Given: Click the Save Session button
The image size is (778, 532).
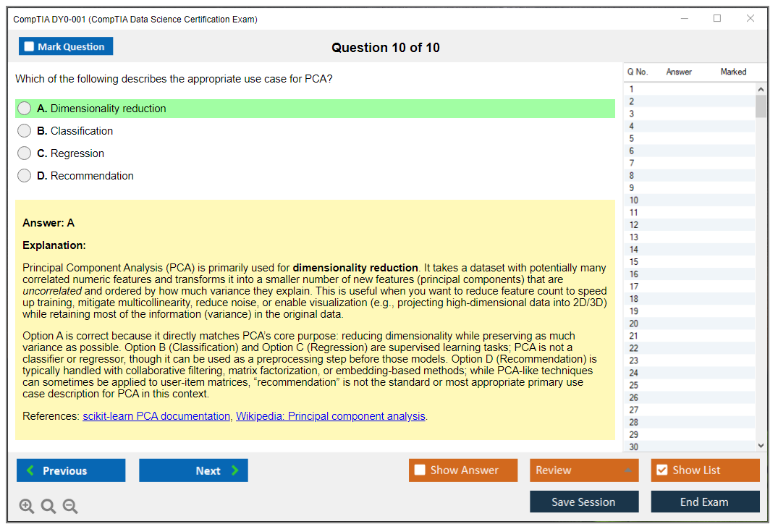Looking at the screenshot, I should click(584, 502).
